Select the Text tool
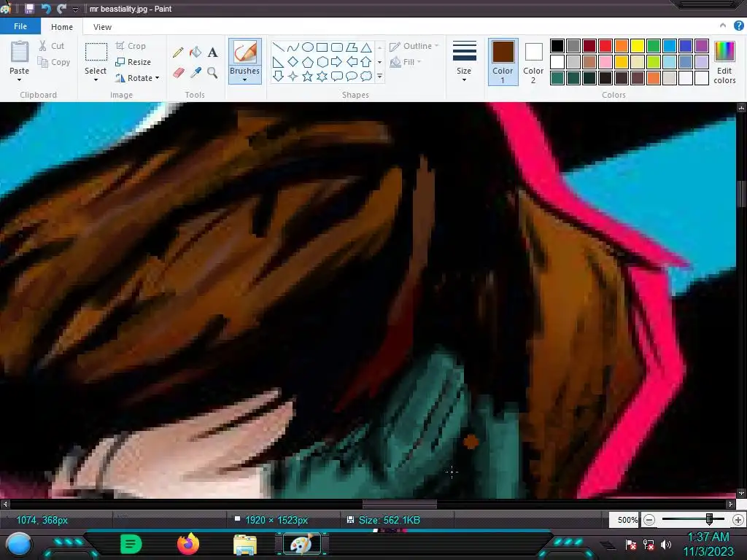Viewport: 747px width, 560px height. coord(212,52)
